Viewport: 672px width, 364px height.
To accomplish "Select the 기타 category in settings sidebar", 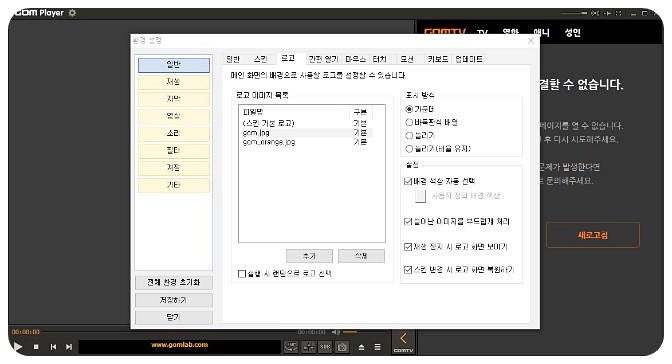I will 174,185.
